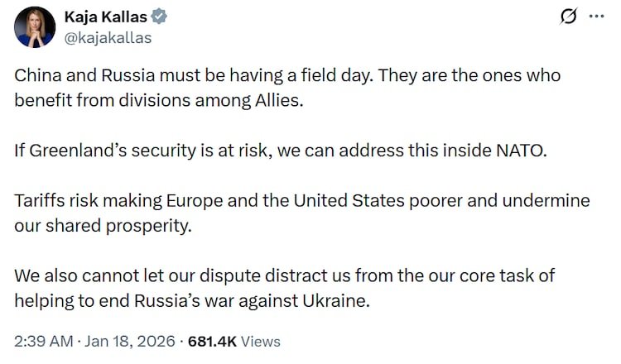
Task: Open Kaja Kallas profile picture
Action: click(36, 26)
